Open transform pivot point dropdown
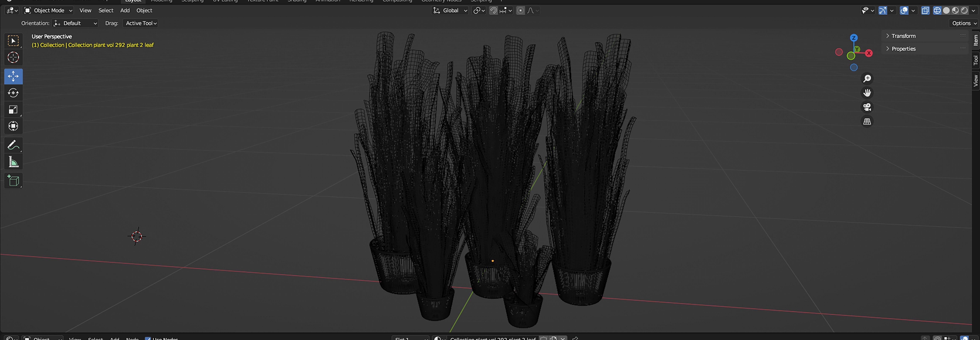980x340 pixels. pyautogui.click(x=479, y=11)
